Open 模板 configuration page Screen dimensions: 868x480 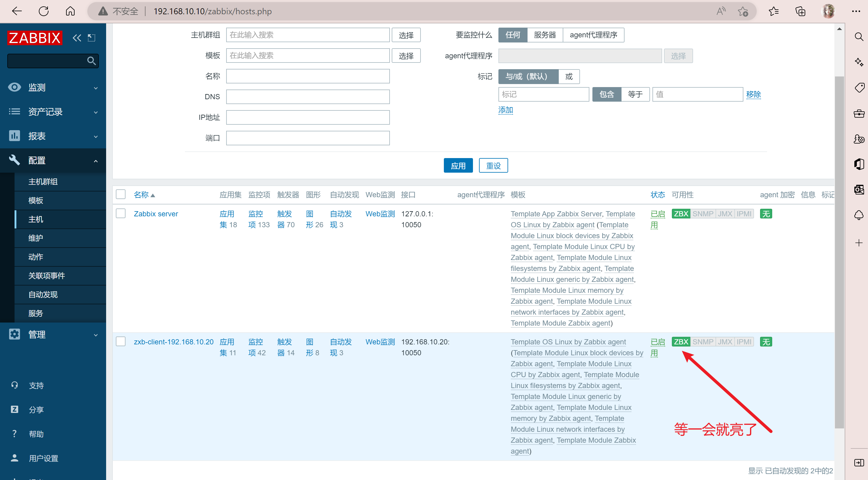[x=60, y=201]
